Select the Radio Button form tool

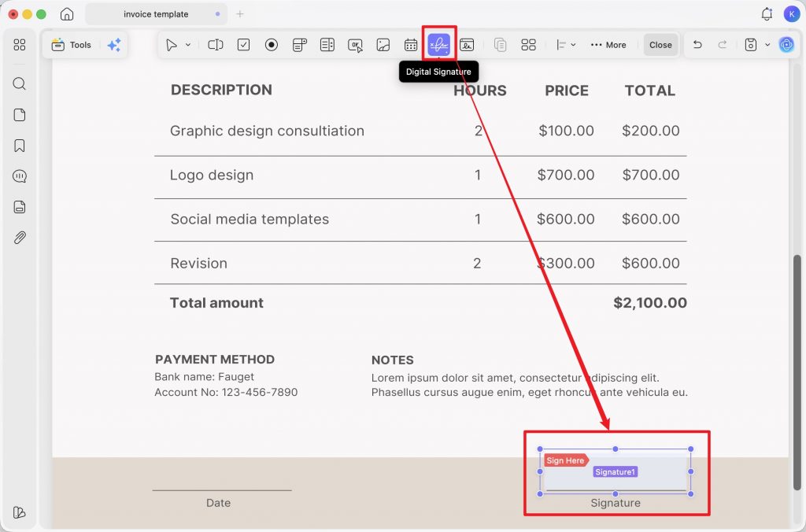point(272,45)
